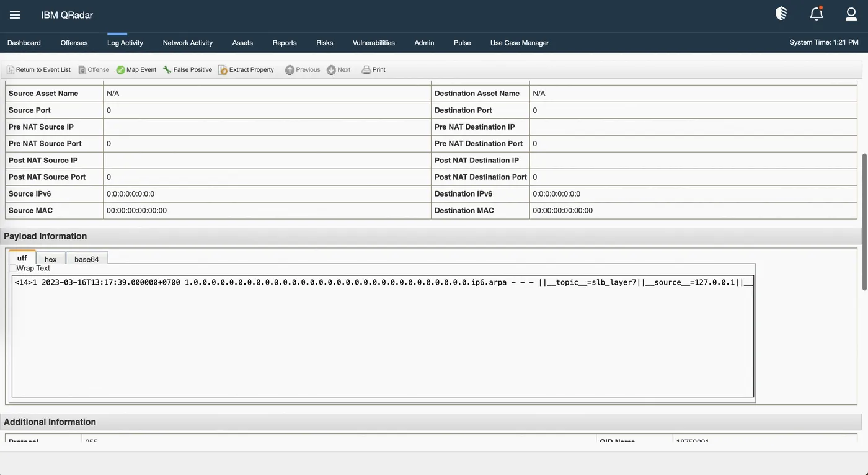868x475 pixels.
Task: Click the Post NAT Destination Port label
Action: [480, 177]
